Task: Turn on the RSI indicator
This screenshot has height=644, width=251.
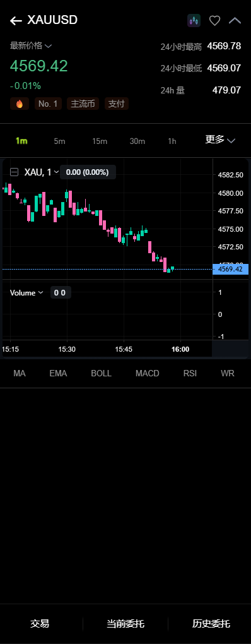Action: pyautogui.click(x=190, y=373)
